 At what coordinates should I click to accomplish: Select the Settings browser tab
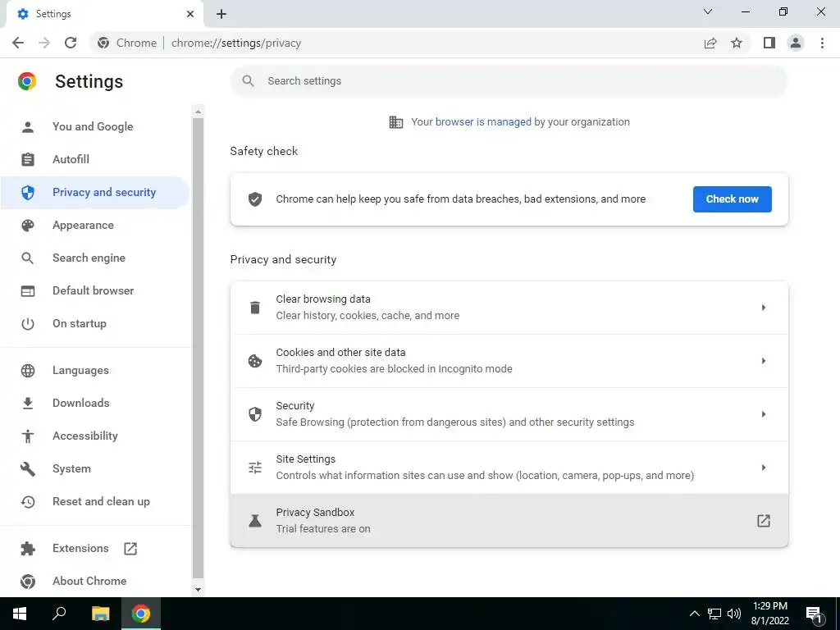click(104, 14)
